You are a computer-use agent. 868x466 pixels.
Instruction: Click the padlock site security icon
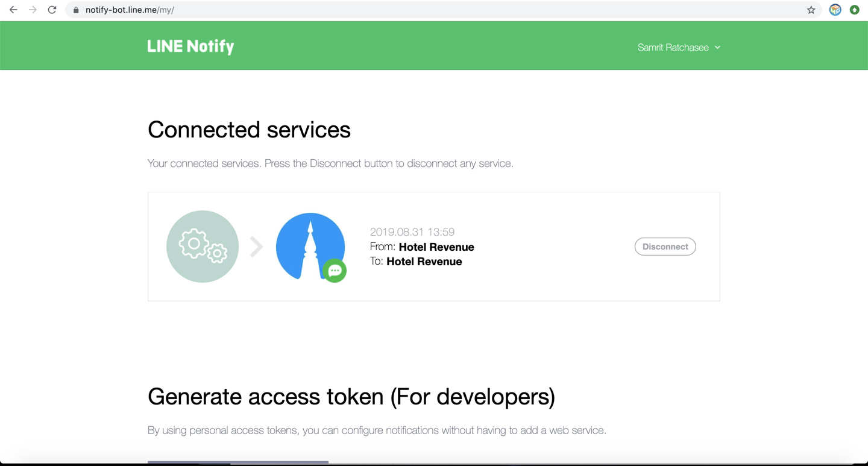[x=76, y=10]
